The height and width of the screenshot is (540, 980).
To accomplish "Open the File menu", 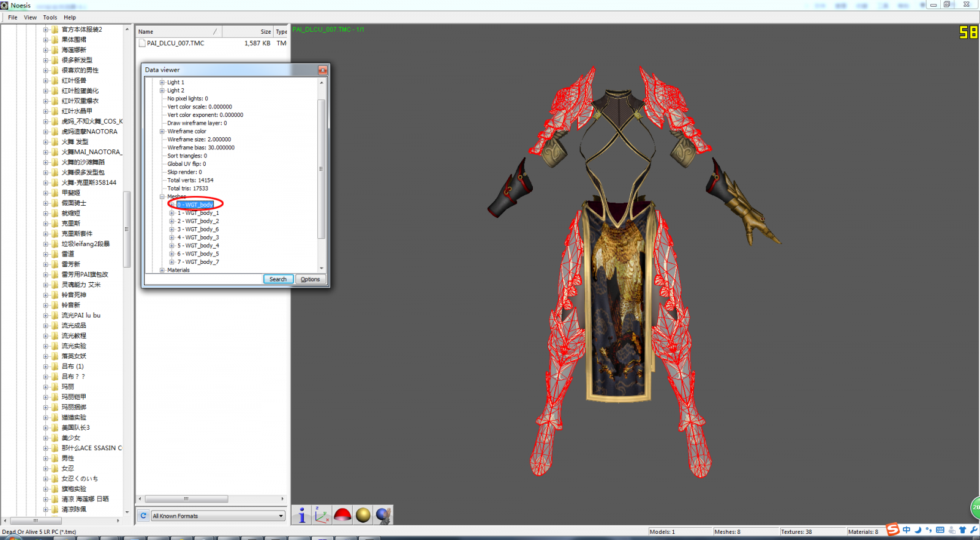I will 12,18.
